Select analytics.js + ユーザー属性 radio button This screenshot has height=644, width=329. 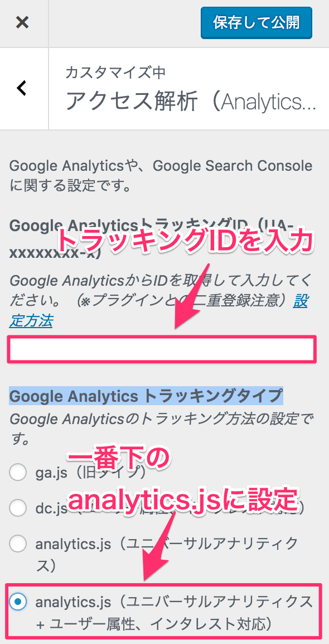[x=18, y=603]
